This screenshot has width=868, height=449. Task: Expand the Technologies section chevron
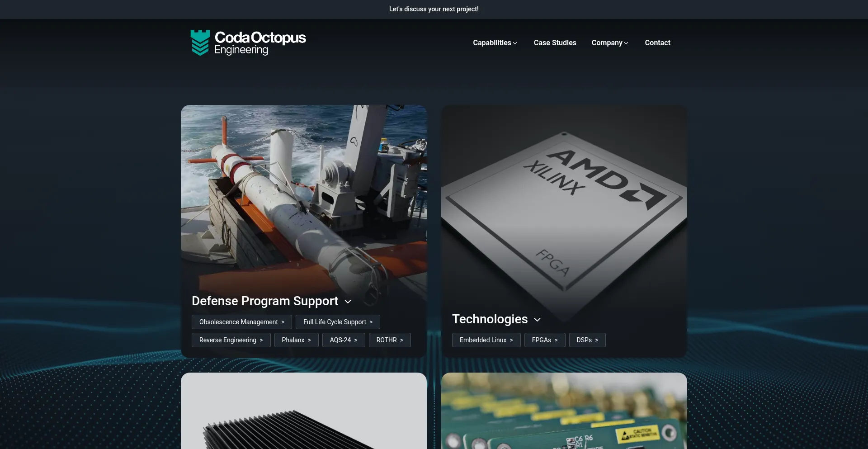[x=537, y=320]
